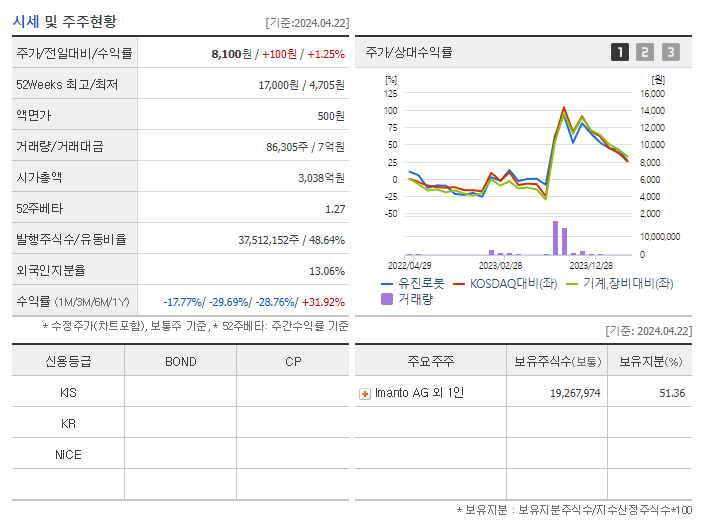
Task: Click the green 기계,장비대비 legend line
Action: [572, 284]
